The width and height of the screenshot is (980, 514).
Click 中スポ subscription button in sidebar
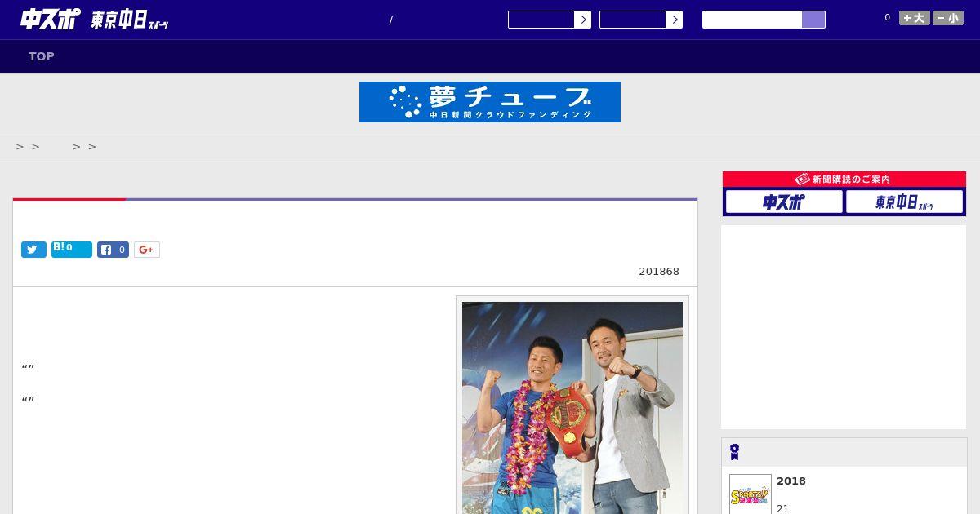coord(784,202)
